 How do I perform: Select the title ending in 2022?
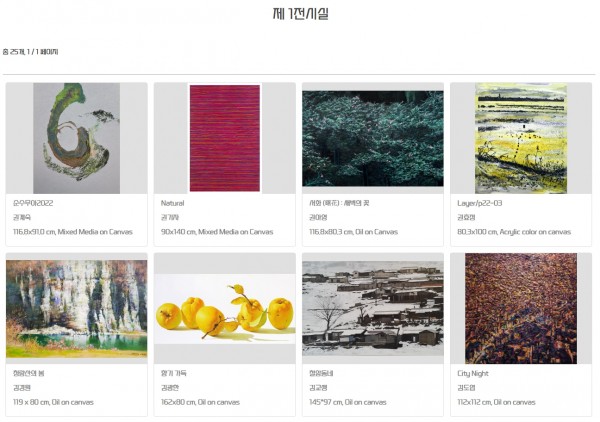pos(33,203)
